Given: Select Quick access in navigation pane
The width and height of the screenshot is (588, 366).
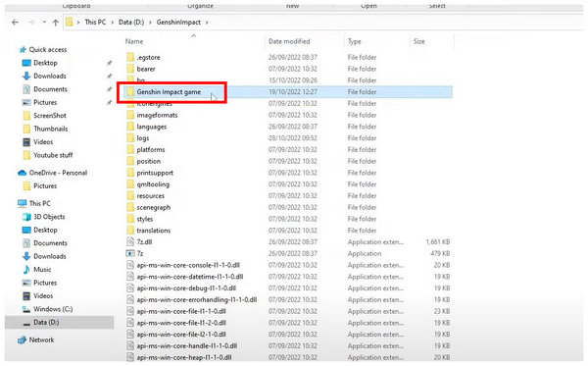Looking at the screenshot, I should [x=43, y=49].
